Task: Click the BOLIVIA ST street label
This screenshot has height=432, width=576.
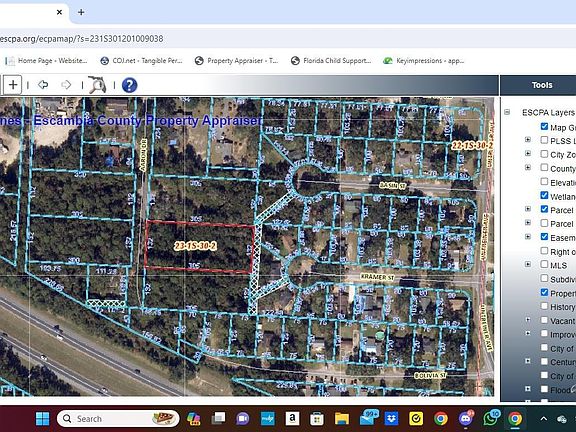Action: click(430, 375)
